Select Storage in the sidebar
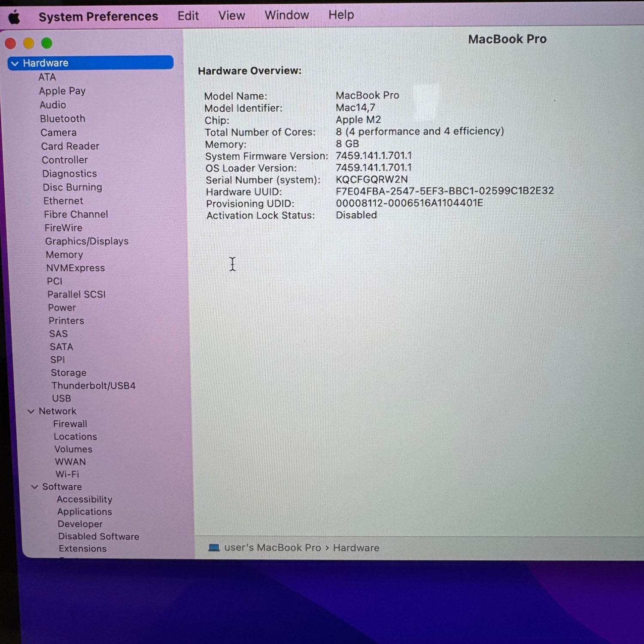This screenshot has width=644, height=644. [x=69, y=373]
